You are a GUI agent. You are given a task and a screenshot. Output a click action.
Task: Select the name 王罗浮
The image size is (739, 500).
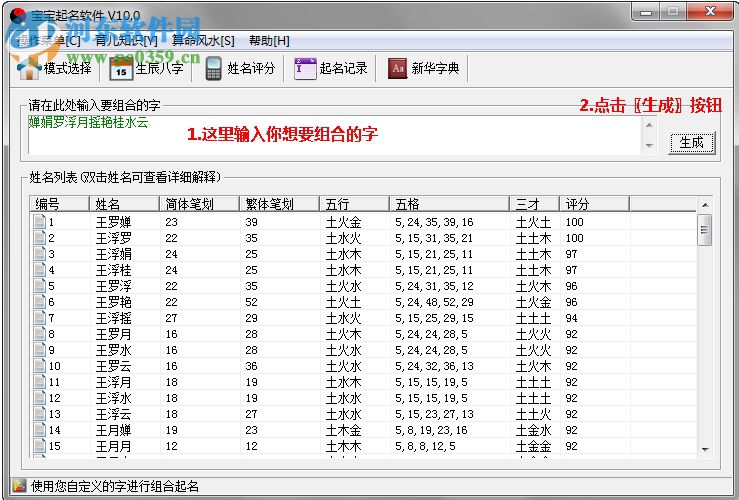coord(114,286)
